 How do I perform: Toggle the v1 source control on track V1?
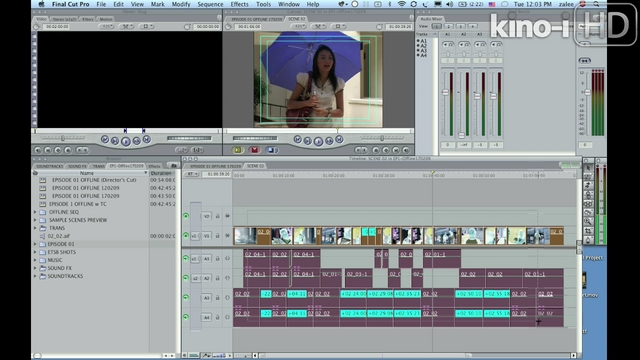195,236
